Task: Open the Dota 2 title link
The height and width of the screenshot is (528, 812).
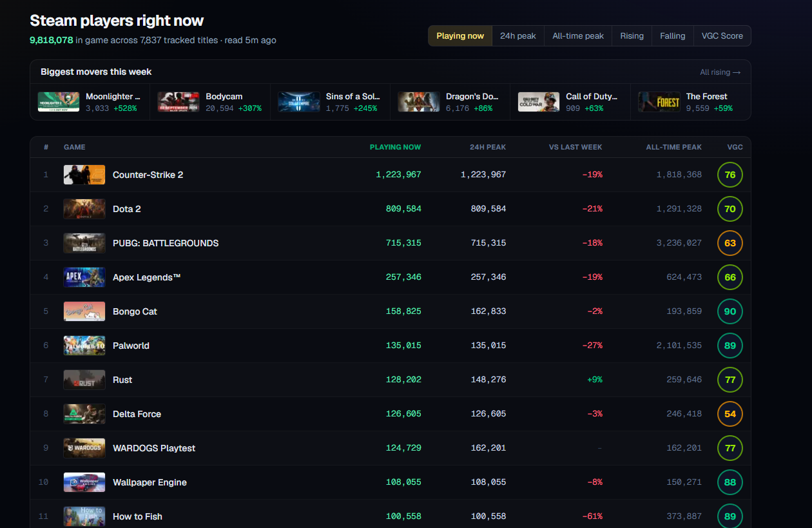Action: (127, 209)
